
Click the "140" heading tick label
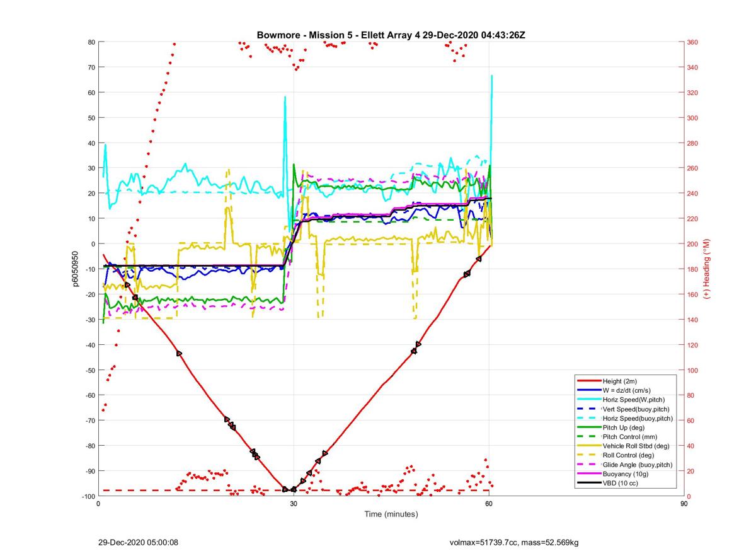(693, 320)
